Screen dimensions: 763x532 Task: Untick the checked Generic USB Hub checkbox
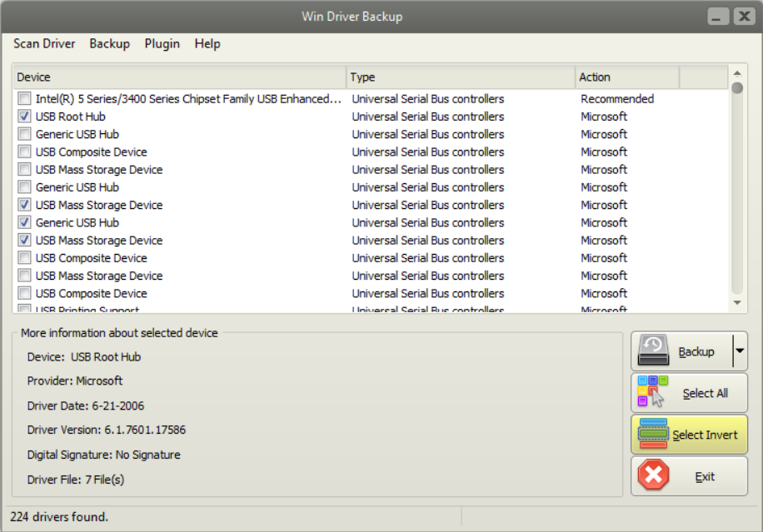(24, 222)
